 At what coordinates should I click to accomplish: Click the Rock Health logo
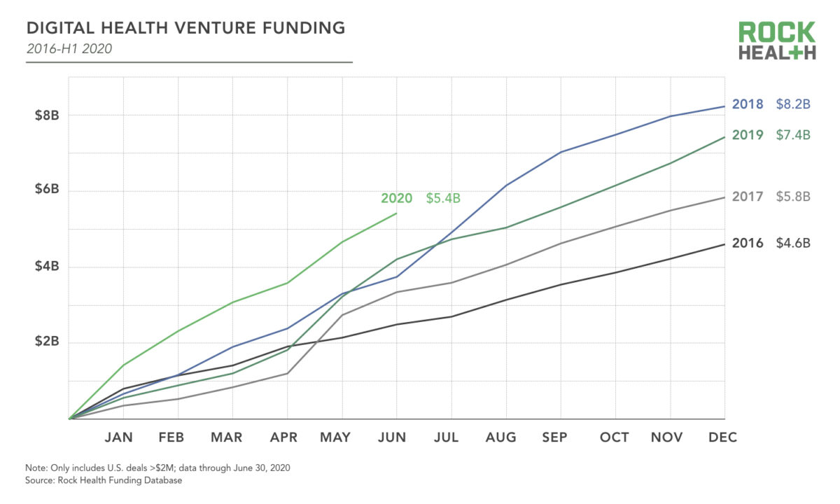coord(777,41)
